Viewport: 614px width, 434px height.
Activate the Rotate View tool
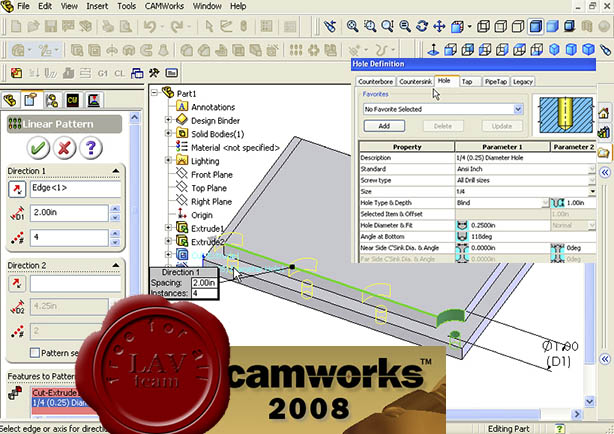[x=422, y=26]
